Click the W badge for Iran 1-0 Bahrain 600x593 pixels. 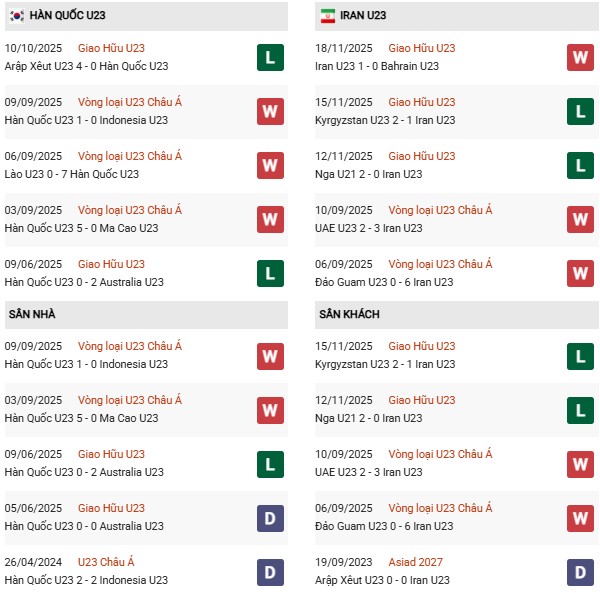tap(580, 57)
